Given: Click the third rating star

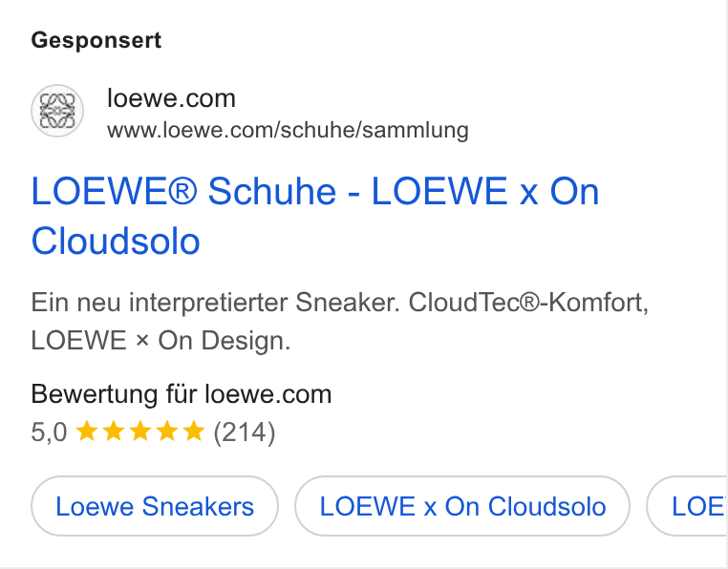Looking at the screenshot, I should [x=140, y=432].
